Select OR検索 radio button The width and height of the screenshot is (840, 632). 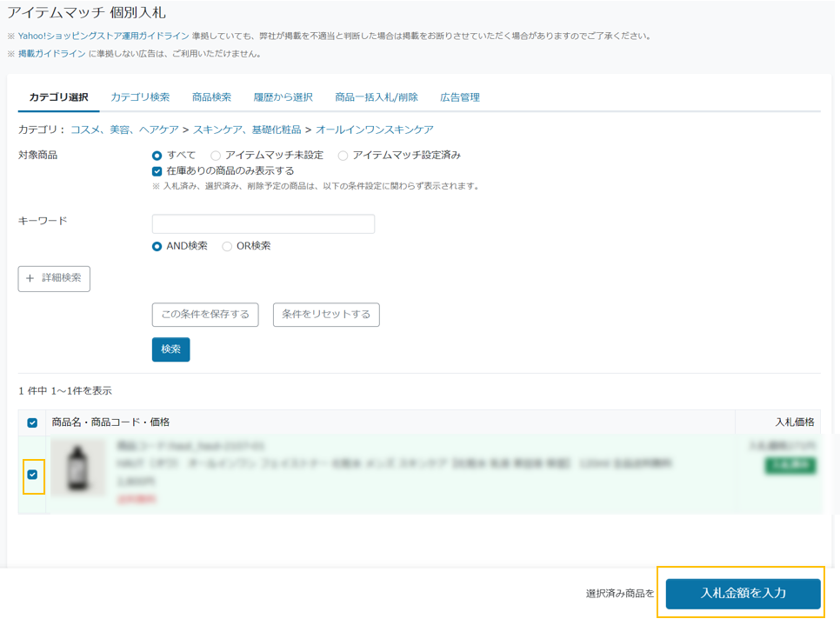pyautogui.click(x=227, y=246)
